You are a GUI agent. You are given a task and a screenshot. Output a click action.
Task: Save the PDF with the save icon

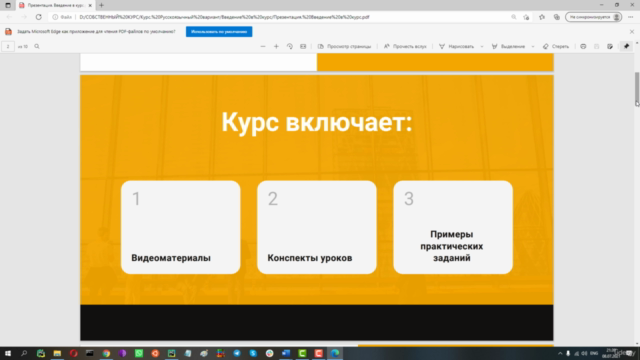click(x=596, y=47)
